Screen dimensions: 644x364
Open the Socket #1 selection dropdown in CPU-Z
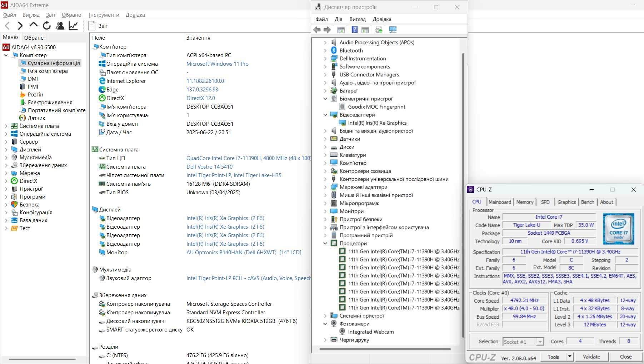tap(523, 342)
